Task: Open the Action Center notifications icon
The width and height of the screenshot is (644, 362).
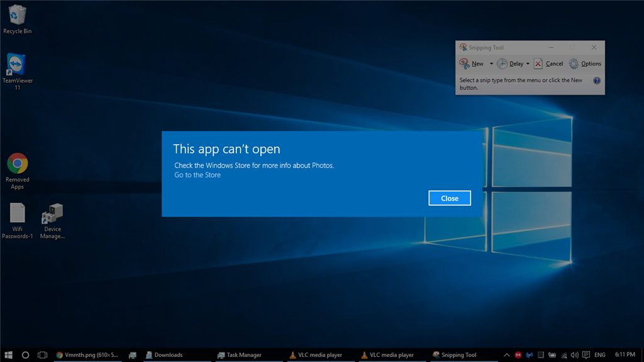Action: [x=586, y=354]
